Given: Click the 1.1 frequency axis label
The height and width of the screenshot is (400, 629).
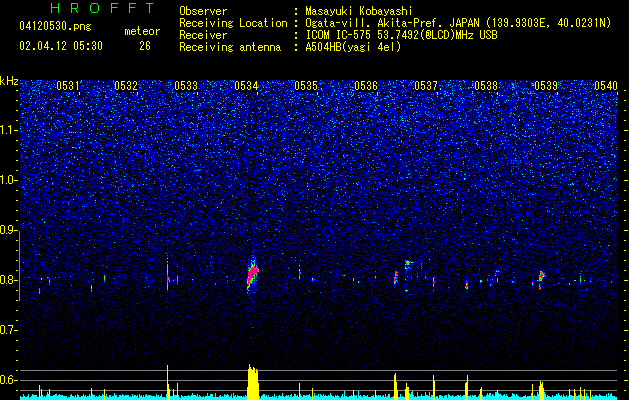Looking at the screenshot, I should coord(9,130).
